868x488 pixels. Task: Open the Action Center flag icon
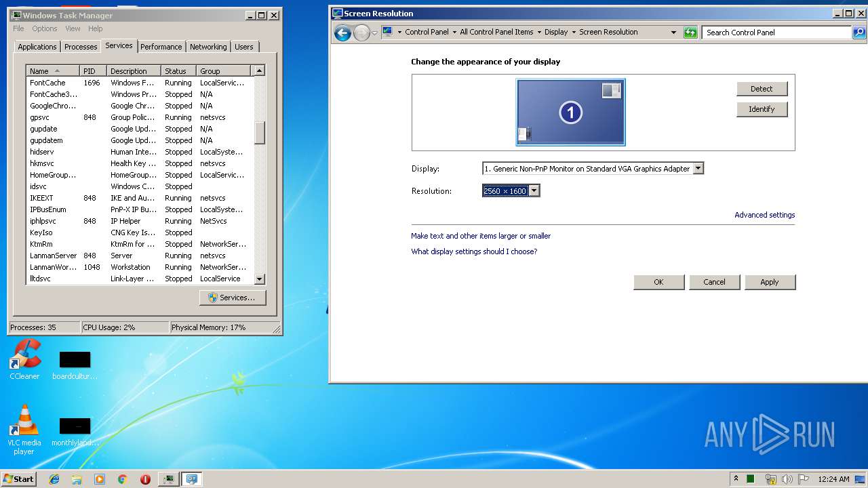coord(804,479)
